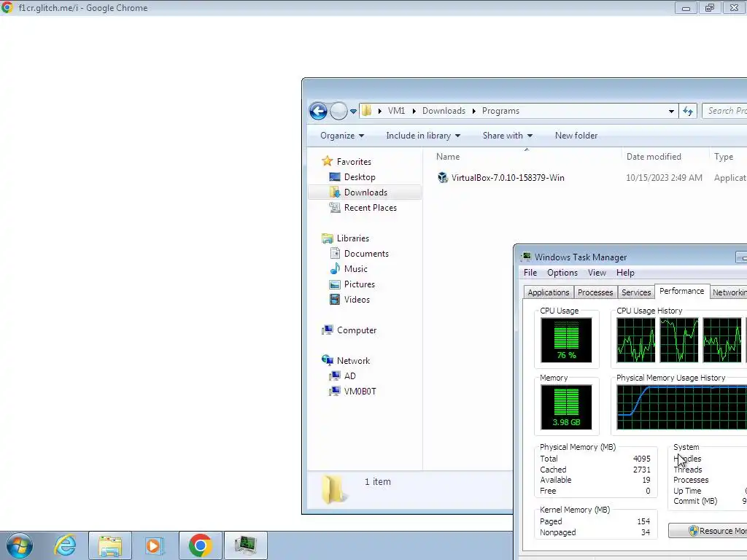Click VM1 in the address breadcrumb
Image resolution: width=747 pixels, height=560 pixels.
396,111
